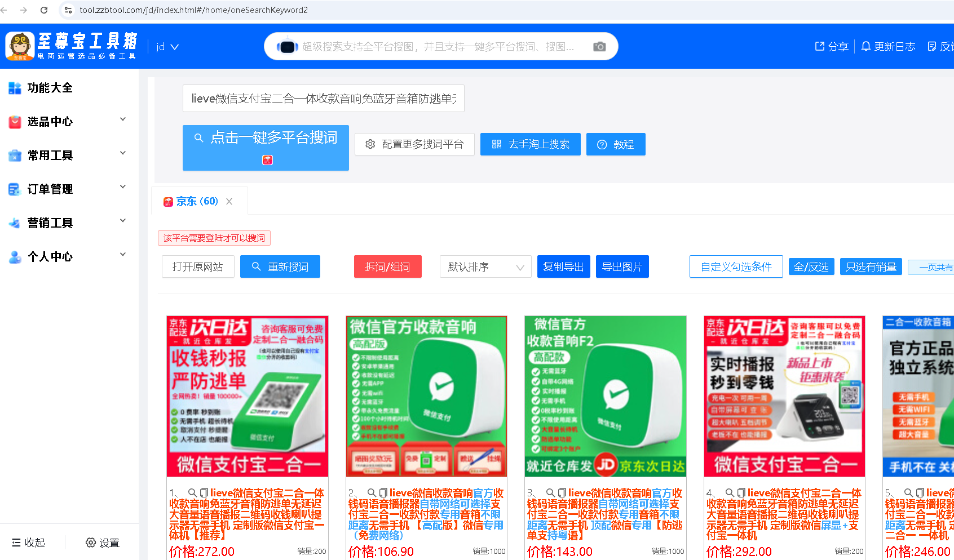
Task: Click the browser back arrow
Action: (4, 10)
